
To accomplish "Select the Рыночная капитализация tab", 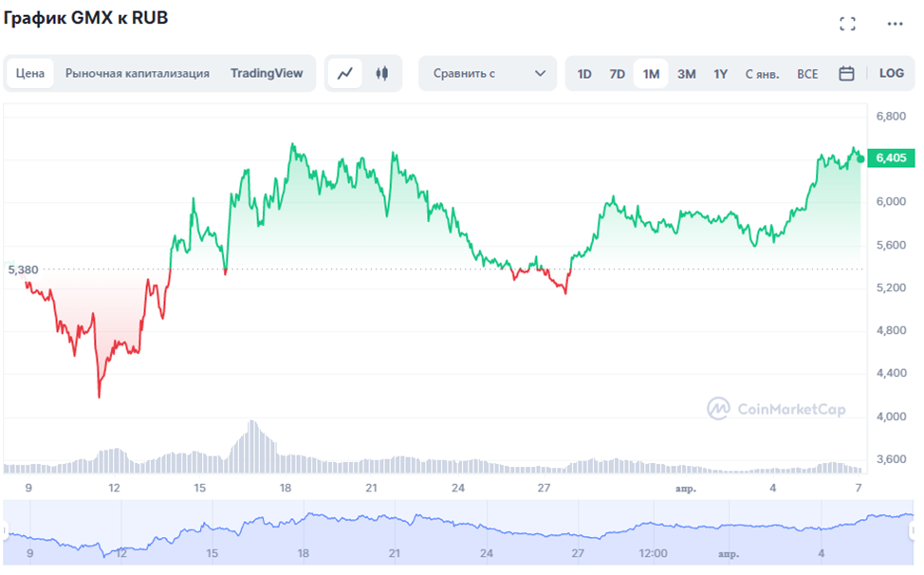I will click(x=138, y=74).
